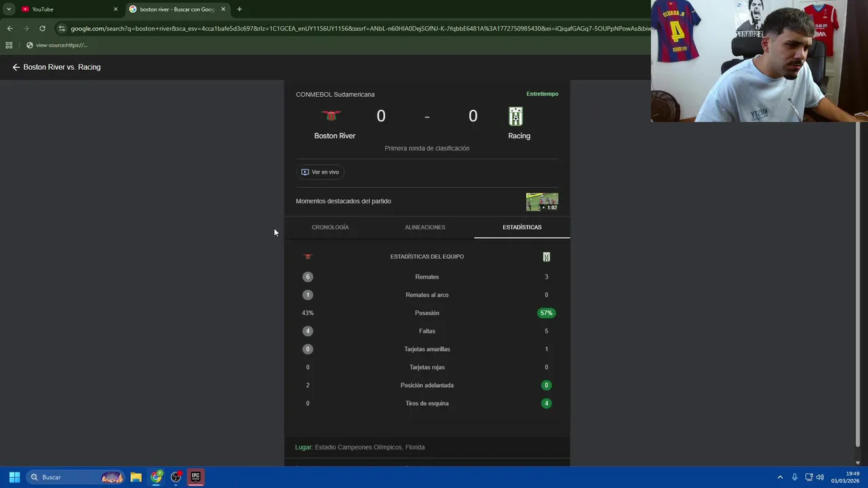The width and height of the screenshot is (868, 488).
Task: Click the small Boston River icon in stats header
Action: (308, 257)
